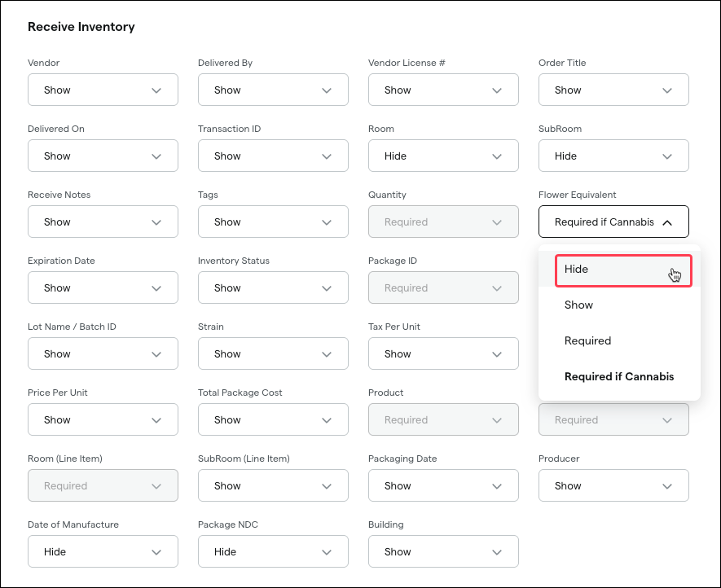721x588 pixels.
Task: Open the Price Per Unit dropdown
Action: tap(103, 419)
